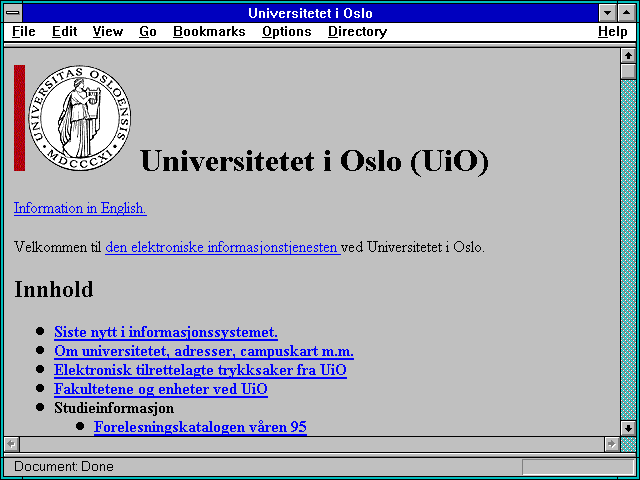Click the Document: Done status text

click(x=64, y=467)
